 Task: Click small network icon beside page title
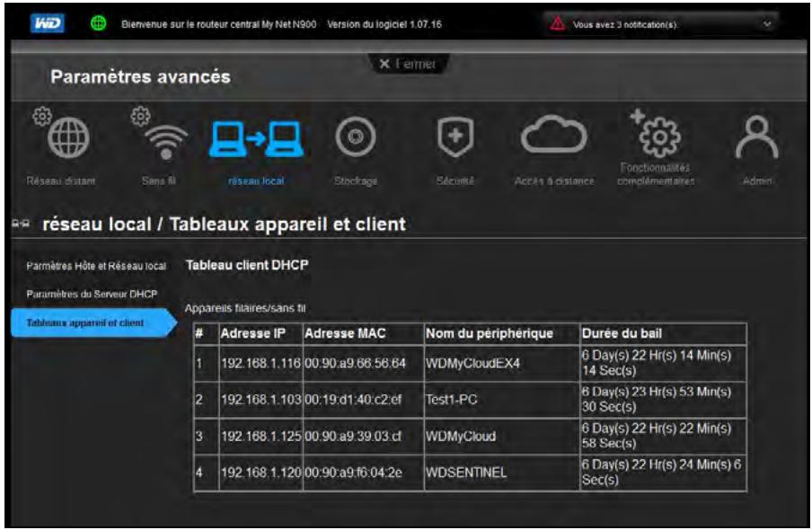pyautogui.click(x=21, y=224)
